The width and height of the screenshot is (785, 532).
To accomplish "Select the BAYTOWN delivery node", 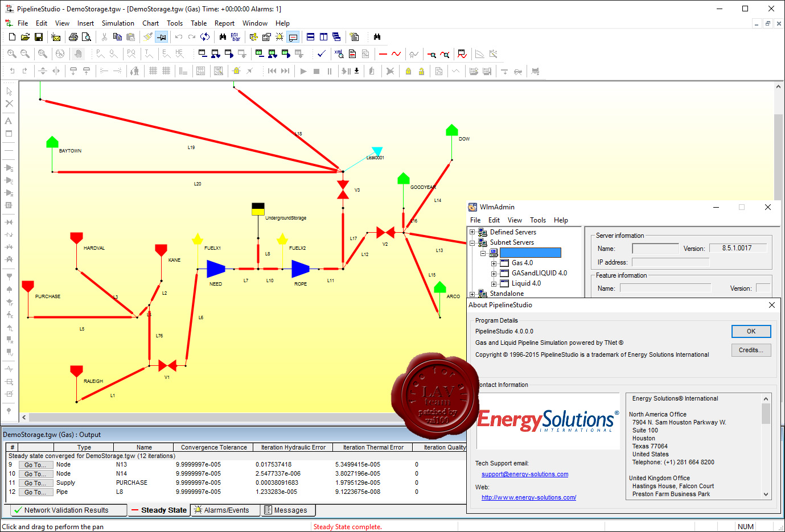I will pyautogui.click(x=52, y=142).
